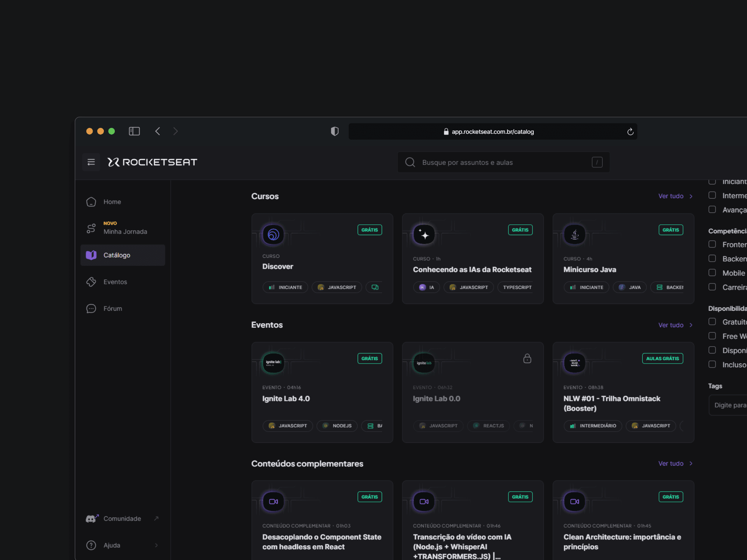The width and height of the screenshot is (747, 560).
Task: Click the search magnifier icon
Action: (410, 162)
